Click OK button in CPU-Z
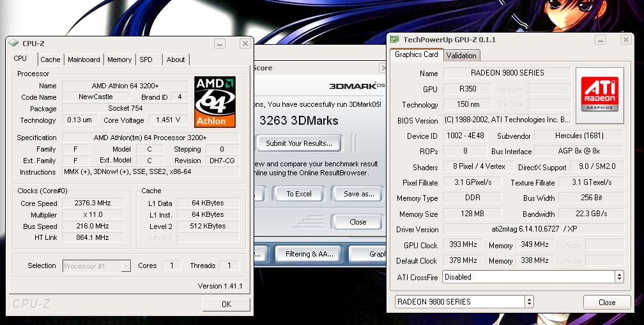 226,305
